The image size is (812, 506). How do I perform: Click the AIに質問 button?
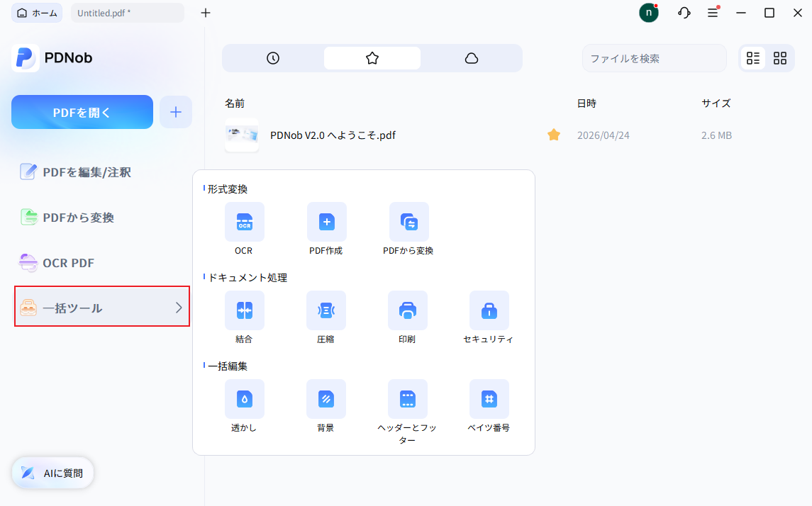pos(52,473)
